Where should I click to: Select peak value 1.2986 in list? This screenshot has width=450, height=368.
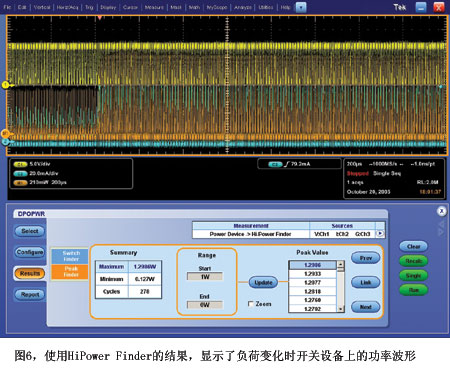313,265
